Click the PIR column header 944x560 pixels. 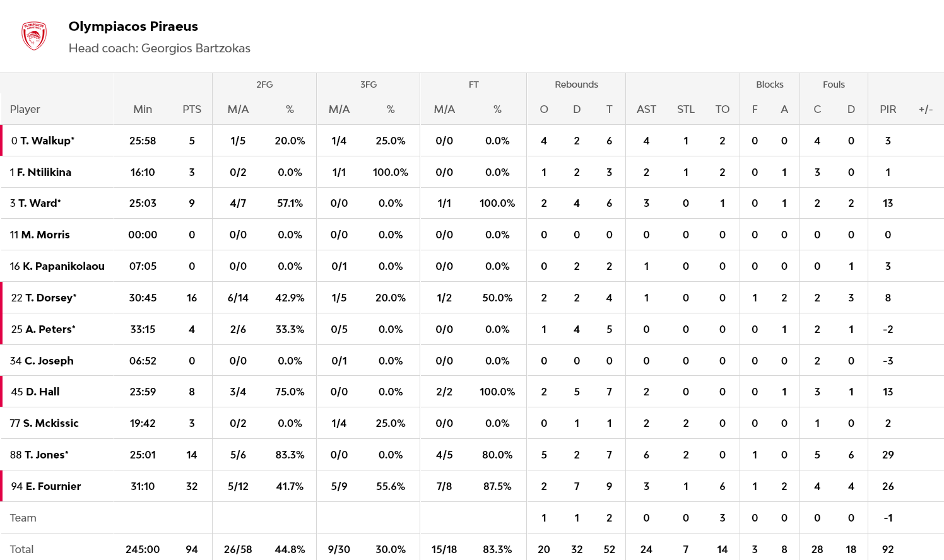[x=888, y=109]
